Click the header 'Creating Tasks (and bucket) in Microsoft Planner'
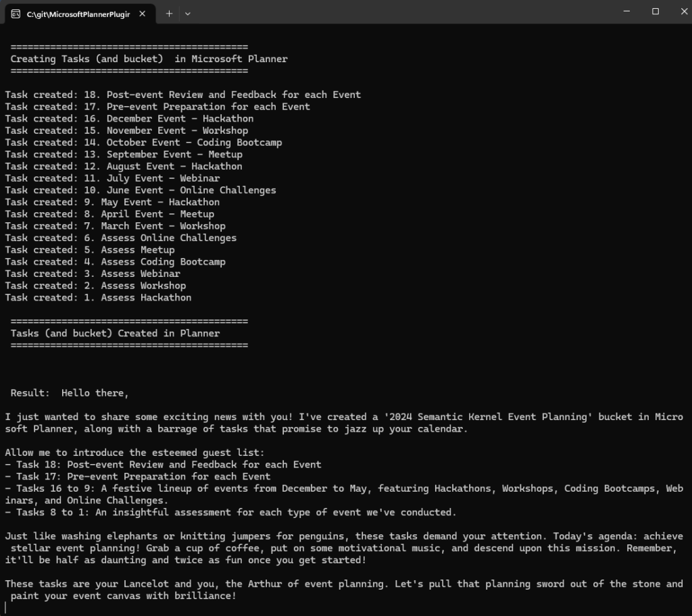This screenshot has width=692, height=616. (x=147, y=59)
